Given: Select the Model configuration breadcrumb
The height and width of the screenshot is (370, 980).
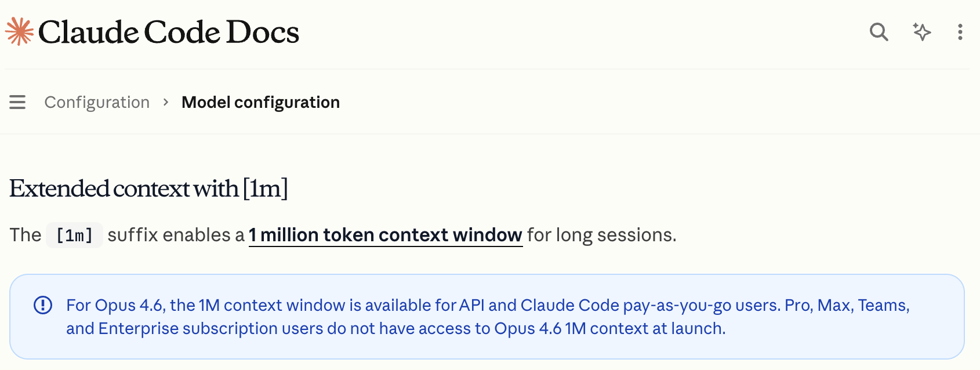Looking at the screenshot, I should point(260,102).
